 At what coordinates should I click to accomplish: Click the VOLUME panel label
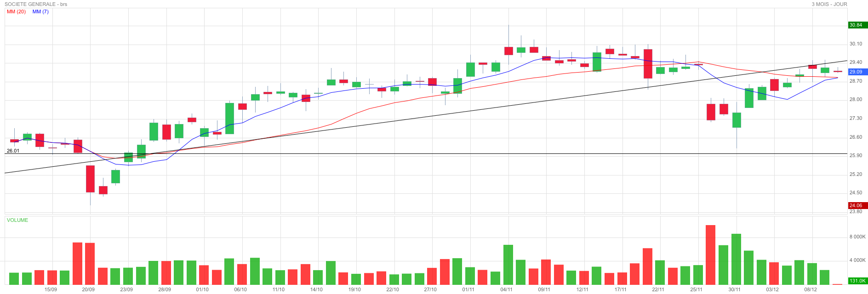(17, 220)
